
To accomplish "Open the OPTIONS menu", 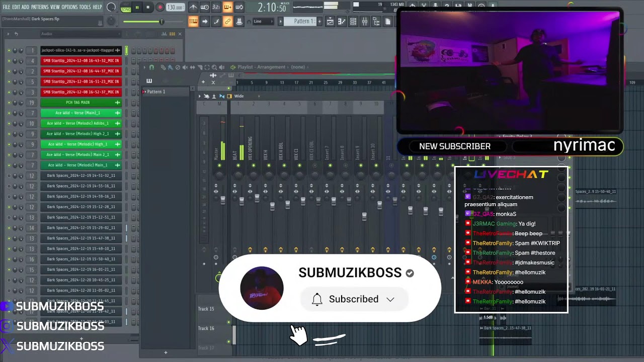I will tap(69, 7).
